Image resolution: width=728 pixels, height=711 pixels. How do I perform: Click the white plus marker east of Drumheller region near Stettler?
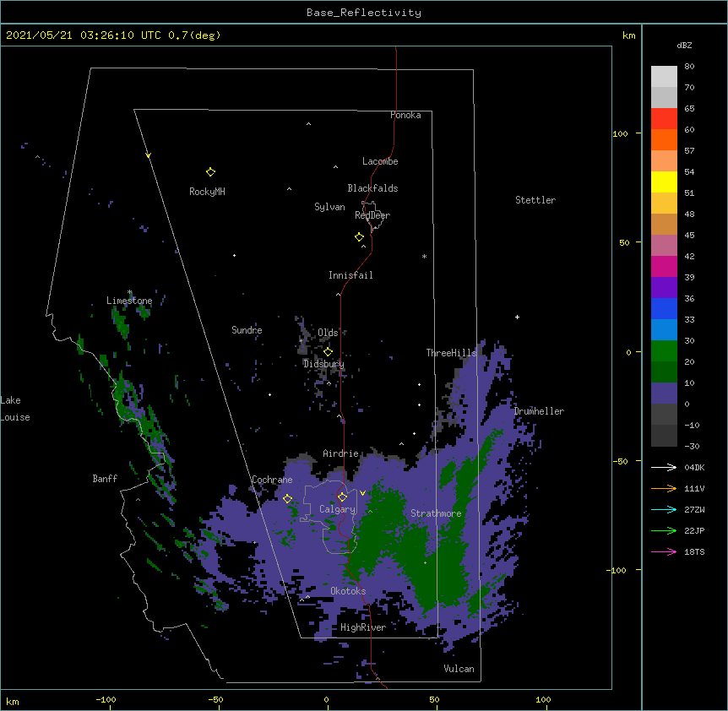coord(517,317)
